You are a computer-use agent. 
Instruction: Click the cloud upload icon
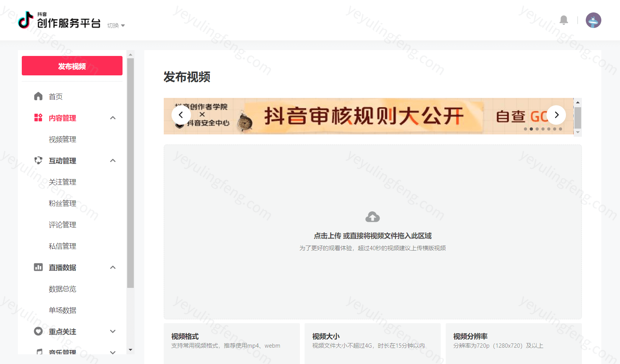click(373, 217)
